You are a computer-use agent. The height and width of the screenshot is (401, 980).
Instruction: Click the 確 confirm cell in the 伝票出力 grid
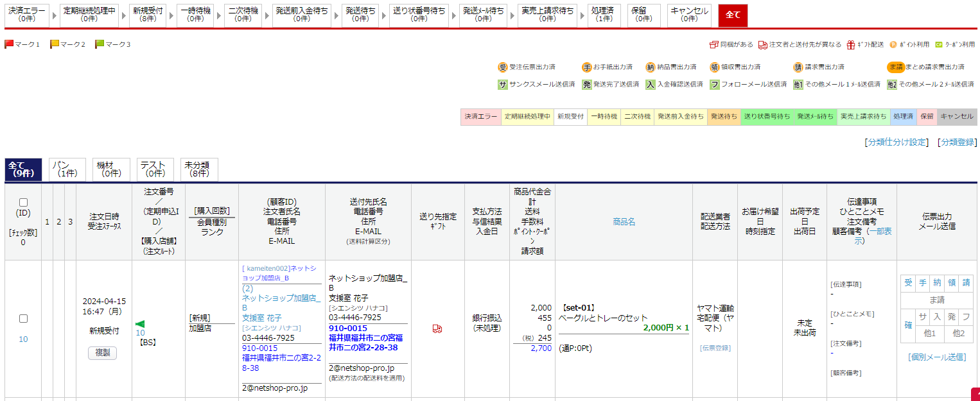coord(908,325)
